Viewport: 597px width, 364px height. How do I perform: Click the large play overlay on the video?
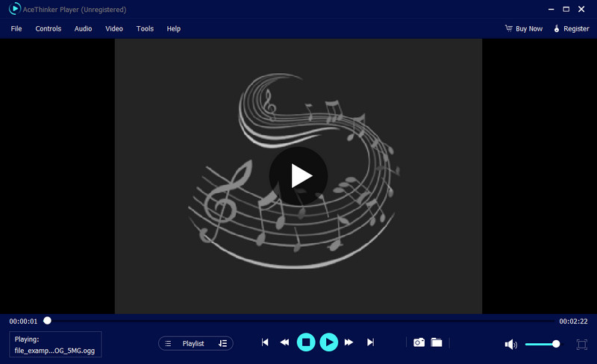click(298, 176)
